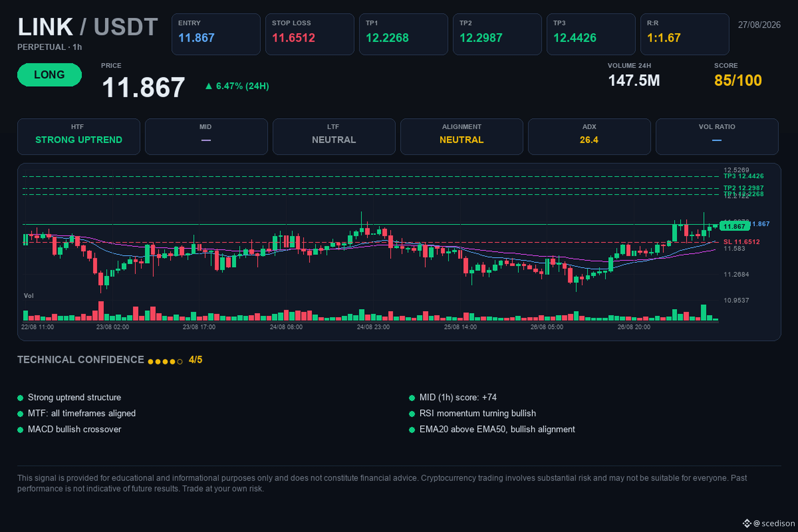Click the 11.583 price axis label
The image size is (798, 532).
734,249
